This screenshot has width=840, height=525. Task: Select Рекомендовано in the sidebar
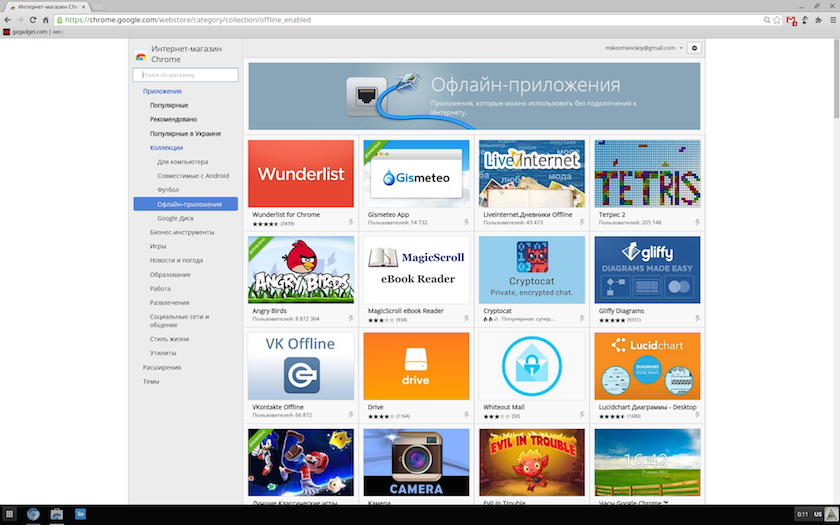point(173,119)
